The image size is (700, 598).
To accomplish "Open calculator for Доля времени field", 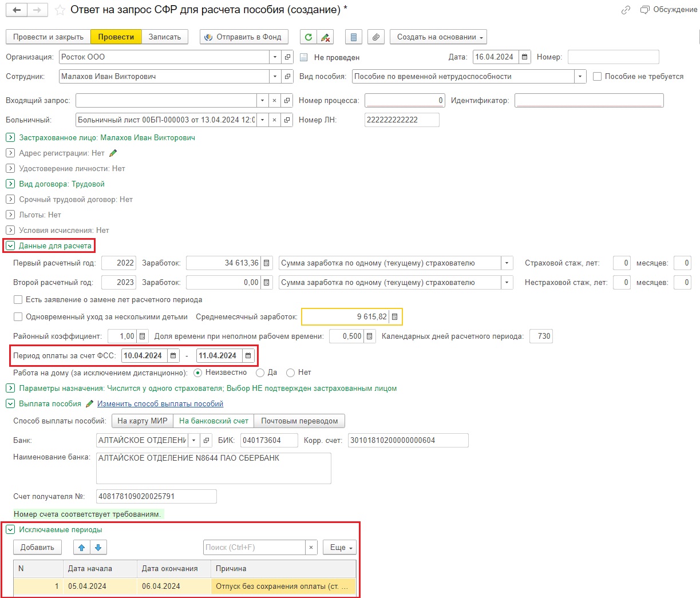I will tap(370, 336).
